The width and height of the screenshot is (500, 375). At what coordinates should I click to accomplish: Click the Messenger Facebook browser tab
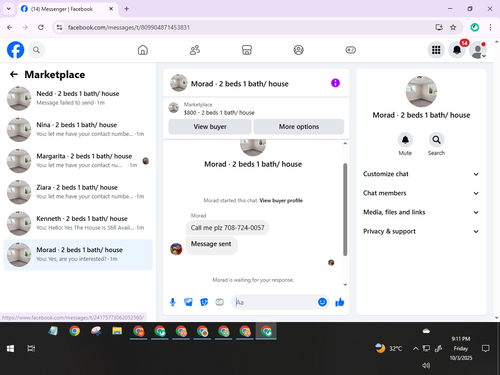[x=68, y=9]
